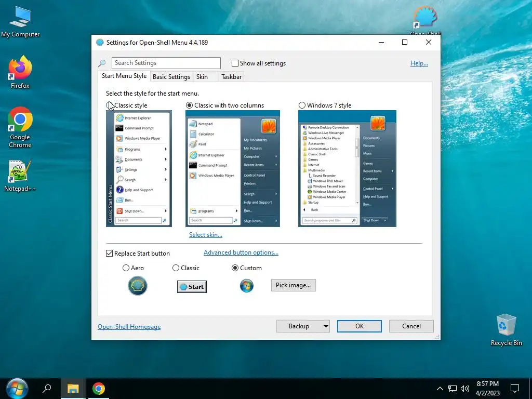
Task: Choose Windows 7 style radio button
Action: tap(302, 105)
